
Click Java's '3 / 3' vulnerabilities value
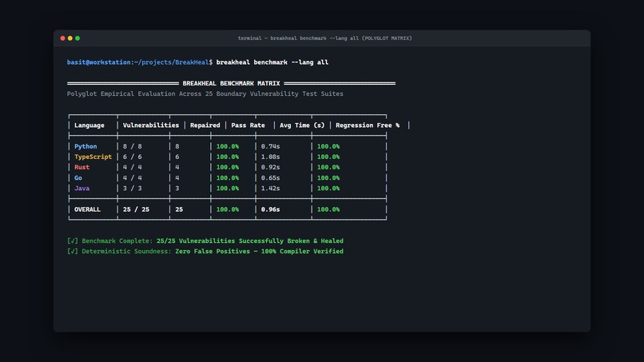pyautogui.click(x=133, y=188)
